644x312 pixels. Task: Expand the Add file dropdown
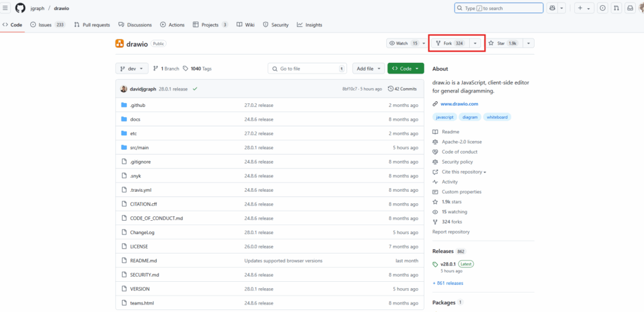pos(369,69)
